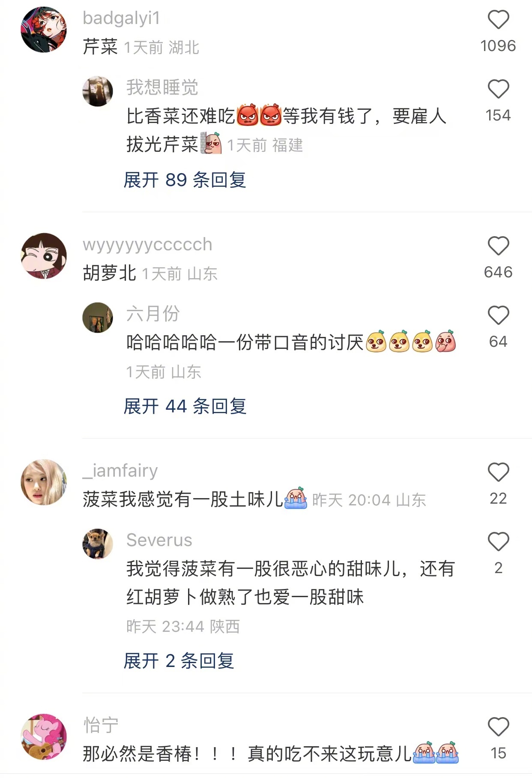Like badgalyi1's 芹菜 comment
Image resolution: width=532 pixels, height=778 pixels.
pos(498,20)
